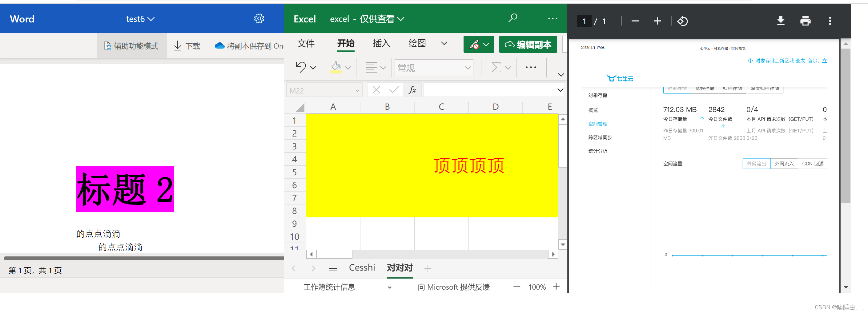Select the 开始 ribbon tab
This screenshot has height=313, width=868.
tap(346, 43)
